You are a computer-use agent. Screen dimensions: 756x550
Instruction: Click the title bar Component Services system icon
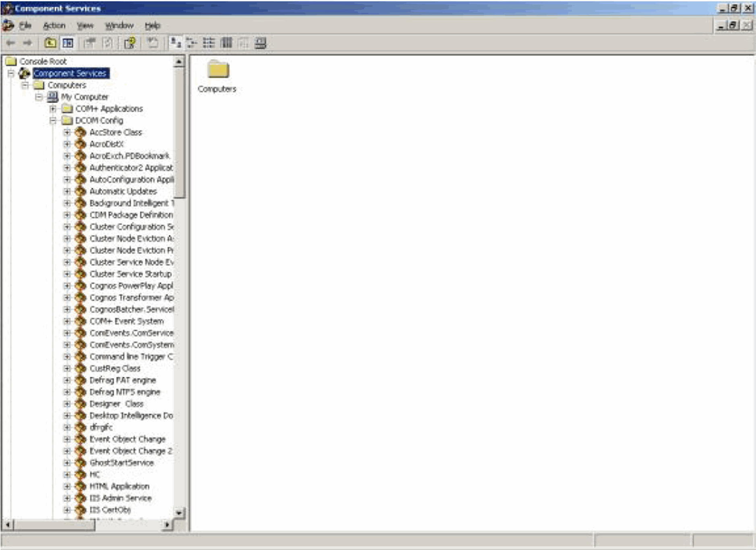(7, 8)
